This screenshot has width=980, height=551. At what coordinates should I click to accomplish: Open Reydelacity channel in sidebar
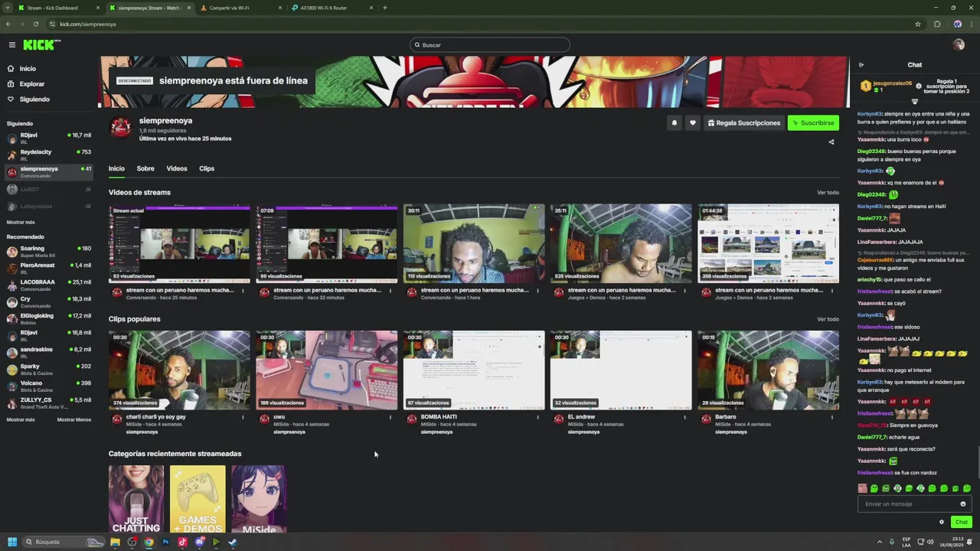click(x=48, y=155)
